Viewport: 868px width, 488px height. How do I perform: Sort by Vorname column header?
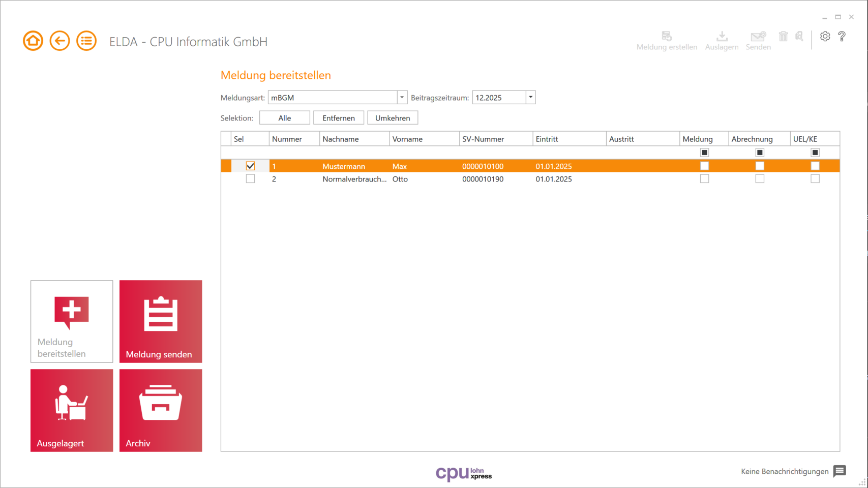pos(425,139)
